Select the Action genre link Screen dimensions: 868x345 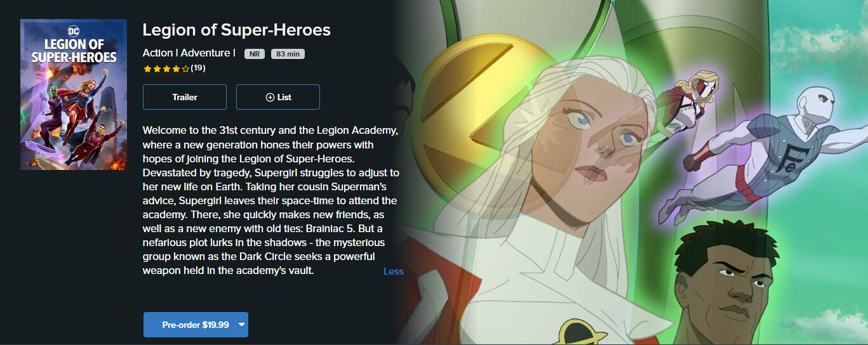(x=157, y=53)
